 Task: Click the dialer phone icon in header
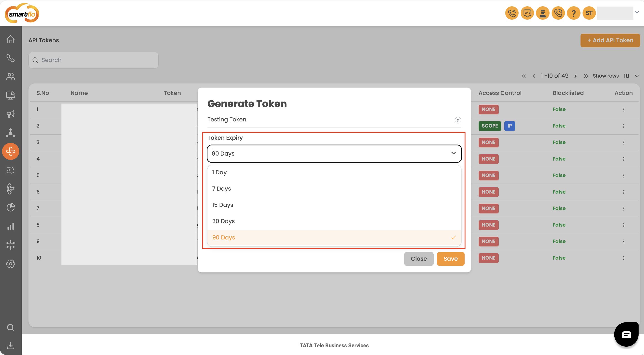click(x=512, y=13)
